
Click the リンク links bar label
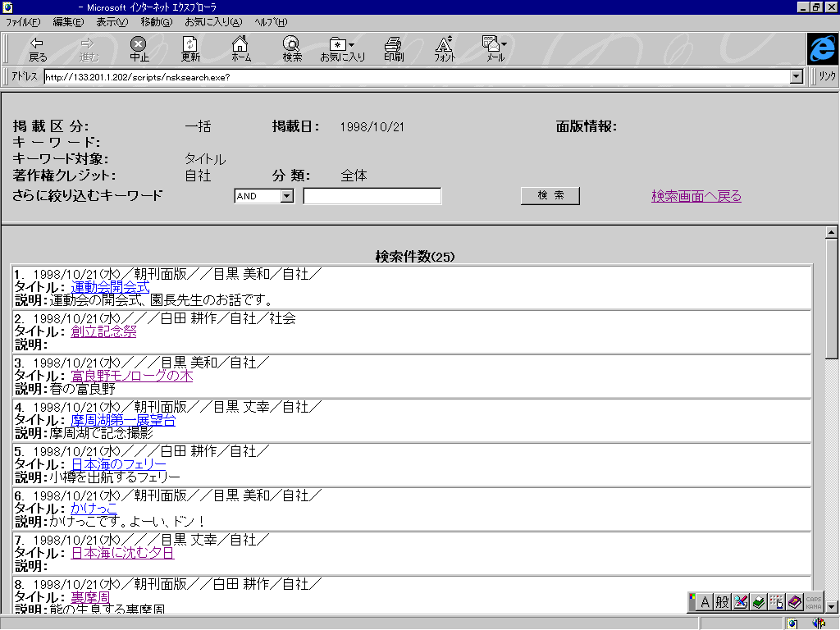827,76
